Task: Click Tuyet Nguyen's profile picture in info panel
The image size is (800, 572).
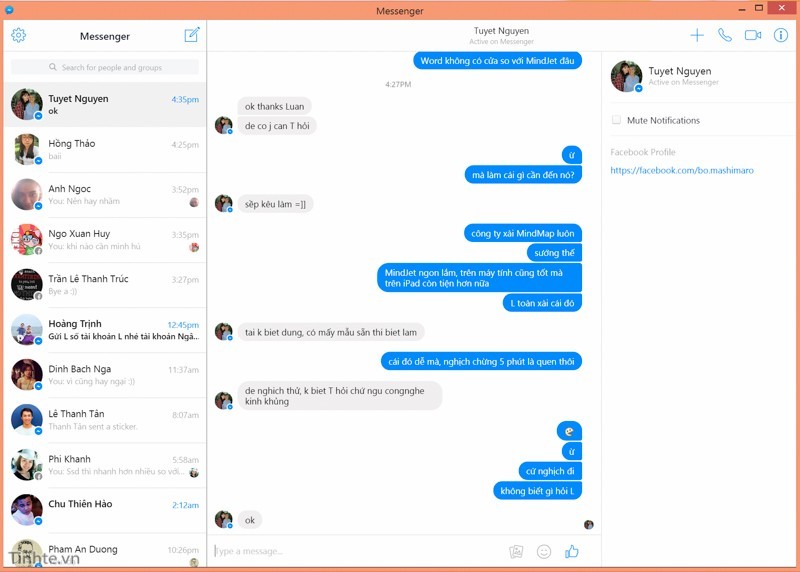Action: tap(626, 76)
